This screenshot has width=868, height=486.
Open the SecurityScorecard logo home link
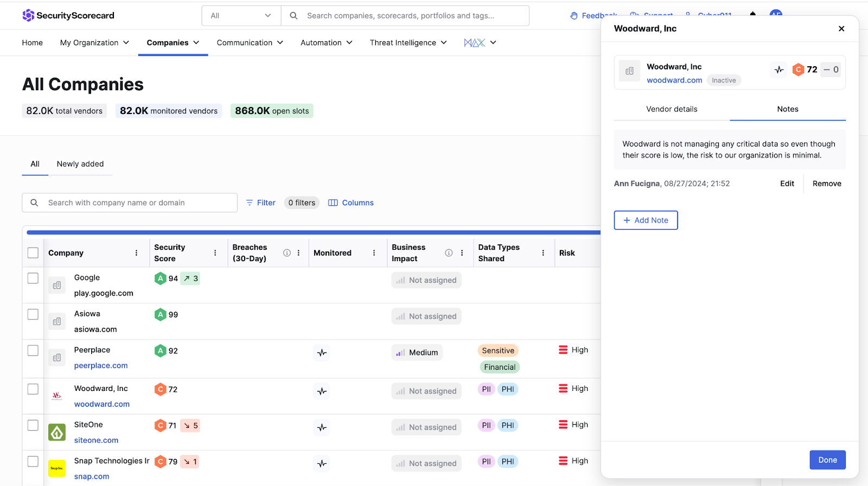[x=68, y=15]
